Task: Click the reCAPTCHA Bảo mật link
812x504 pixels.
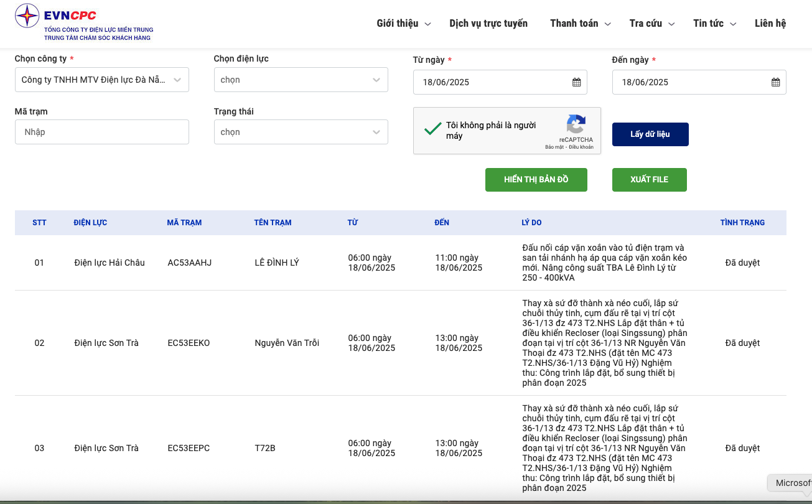Action: click(554, 147)
